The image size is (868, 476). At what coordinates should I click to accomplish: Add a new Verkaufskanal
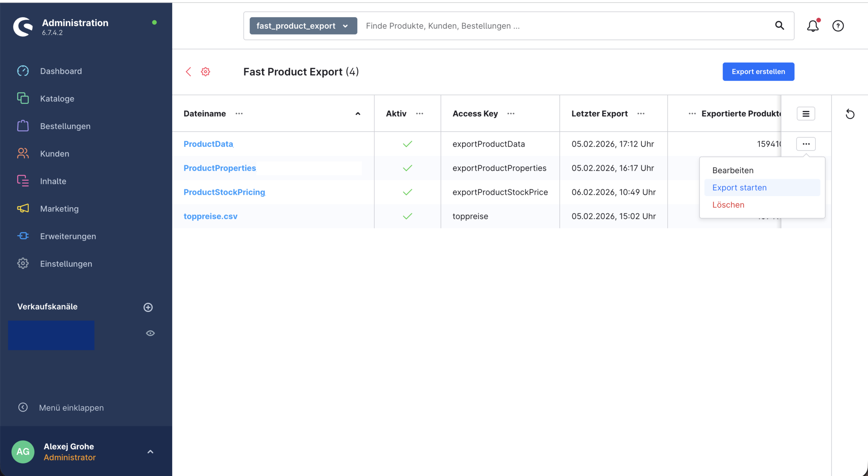[148, 307]
